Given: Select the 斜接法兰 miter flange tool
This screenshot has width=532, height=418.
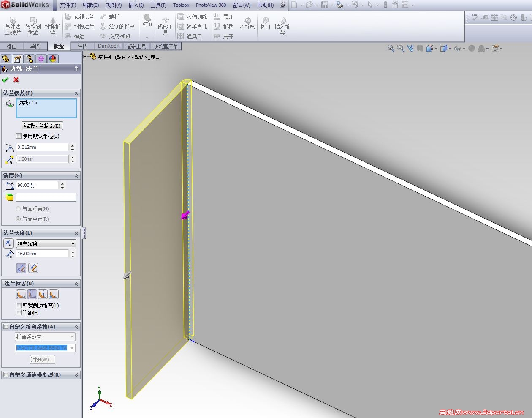Looking at the screenshot, I should tap(80, 27).
